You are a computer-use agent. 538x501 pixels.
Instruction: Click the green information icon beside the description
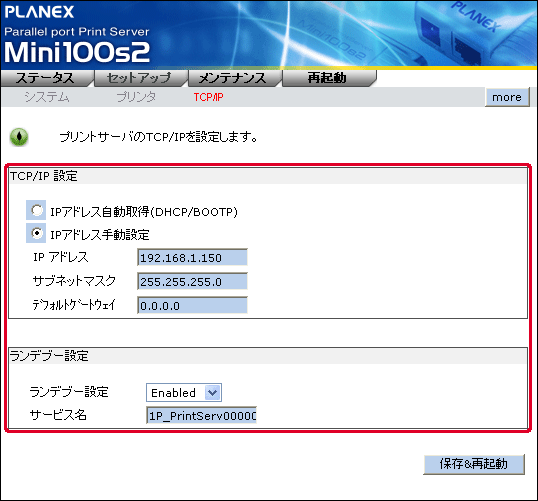point(19,137)
